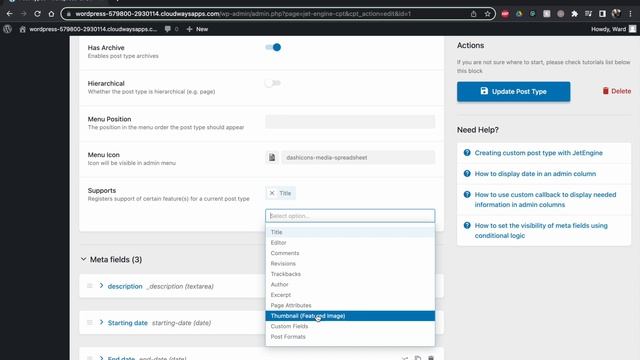Click the browser address bar URL
The image size is (640, 360).
click(243, 14)
